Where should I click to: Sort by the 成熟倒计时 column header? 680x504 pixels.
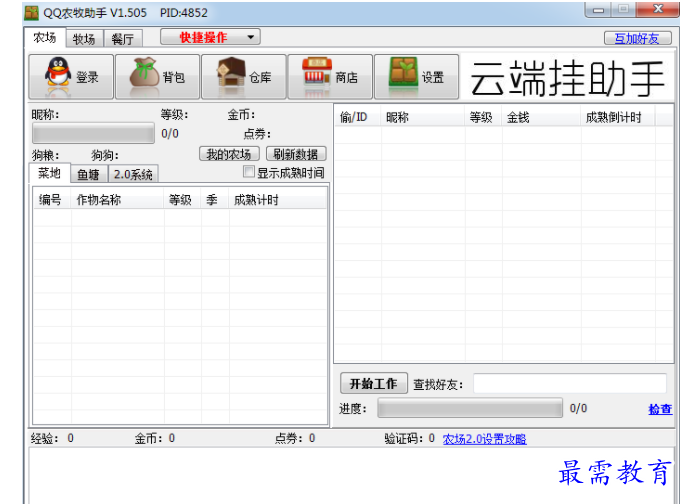tap(618, 117)
